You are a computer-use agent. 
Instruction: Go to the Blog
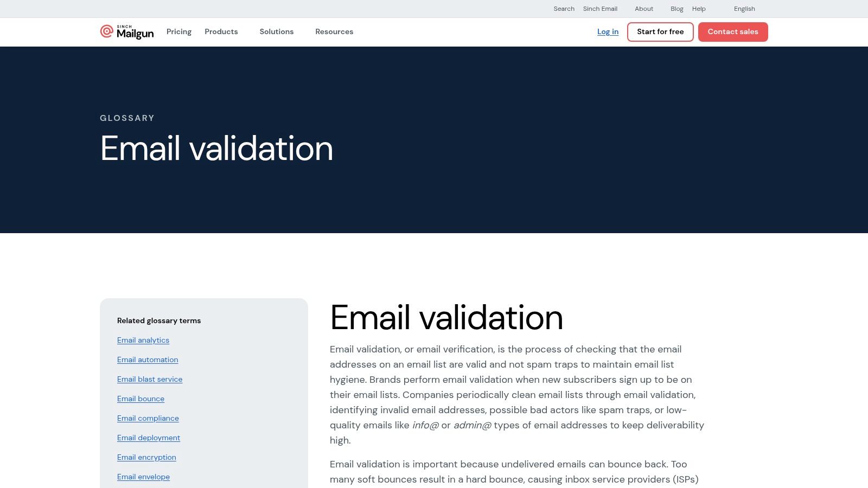click(x=676, y=9)
